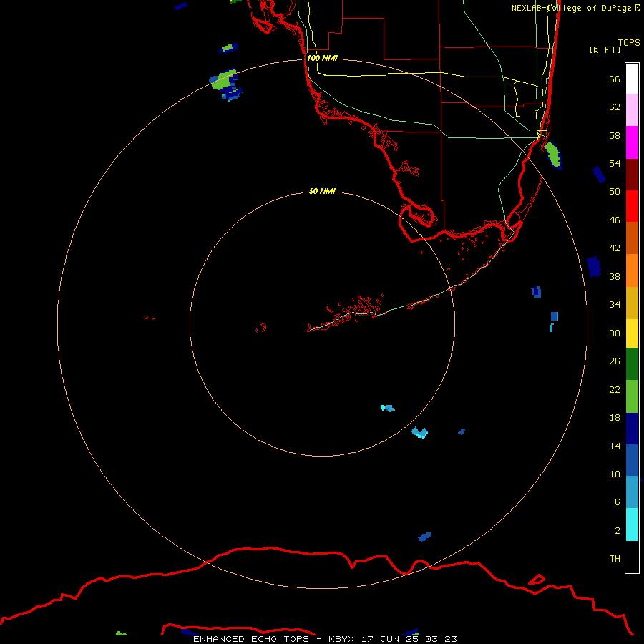This screenshot has width=644, height=644.
Task: Click the 17 JUN 25 date text
Action: click(x=391, y=639)
